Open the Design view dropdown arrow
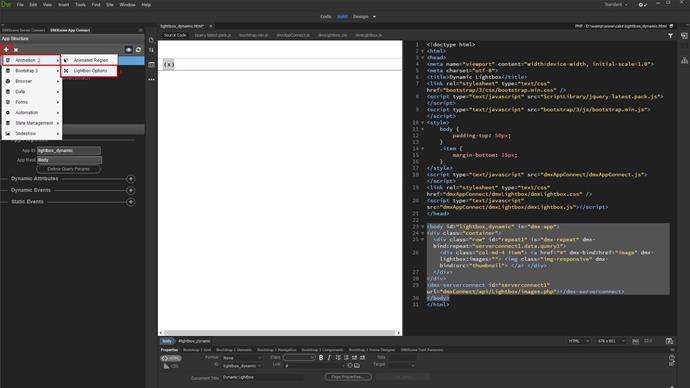The width and height of the screenshot is (690, 388). click(x=374, y=17)
